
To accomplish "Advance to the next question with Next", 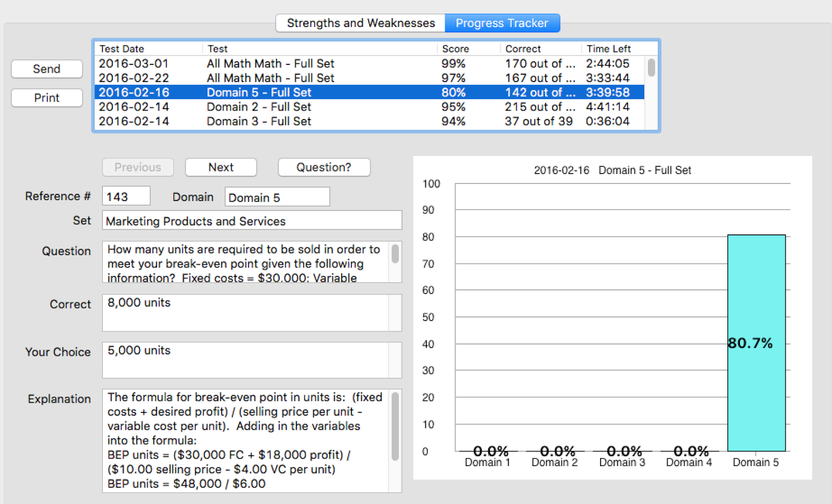I will pyautogui.click(x=220, y=167).
